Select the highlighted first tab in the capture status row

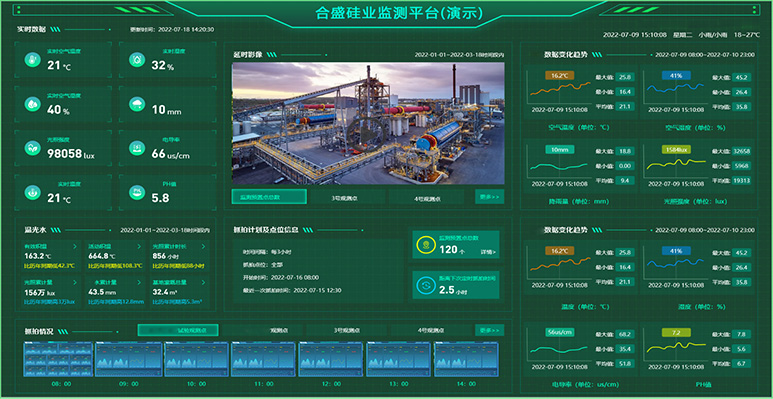[x=178, y=330]
